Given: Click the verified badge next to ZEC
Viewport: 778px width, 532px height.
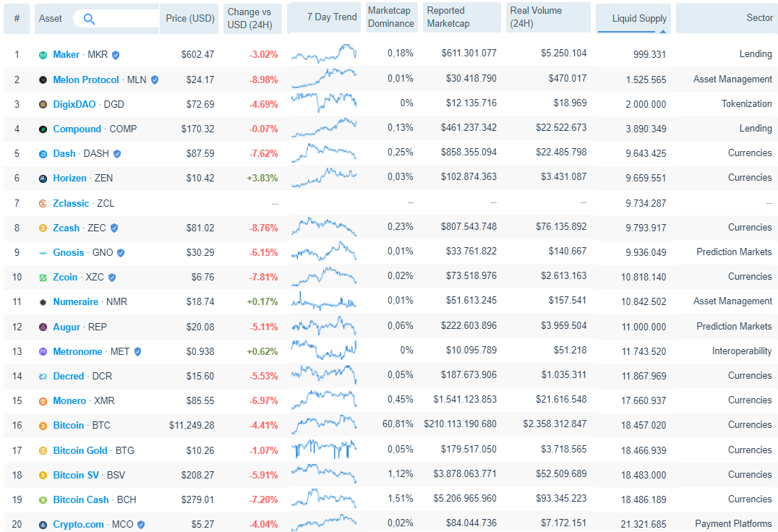Looking at the screenshot, I should coord(114,228).
